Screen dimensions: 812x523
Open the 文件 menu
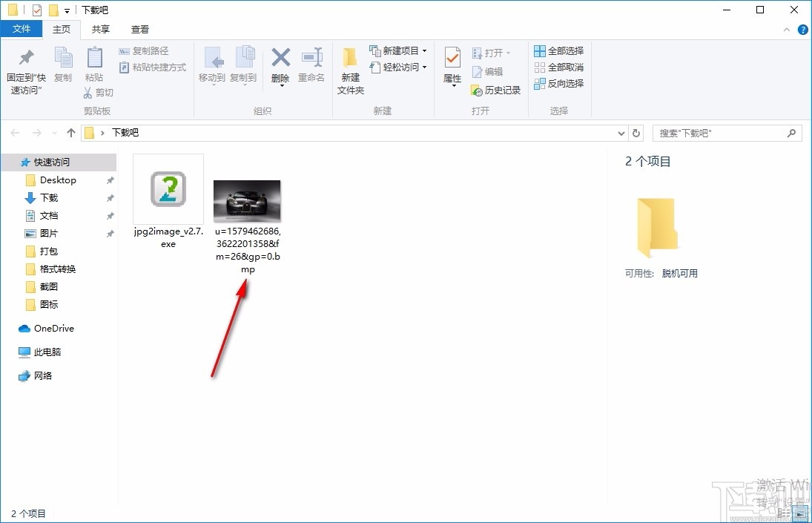[x=22, y=28]
